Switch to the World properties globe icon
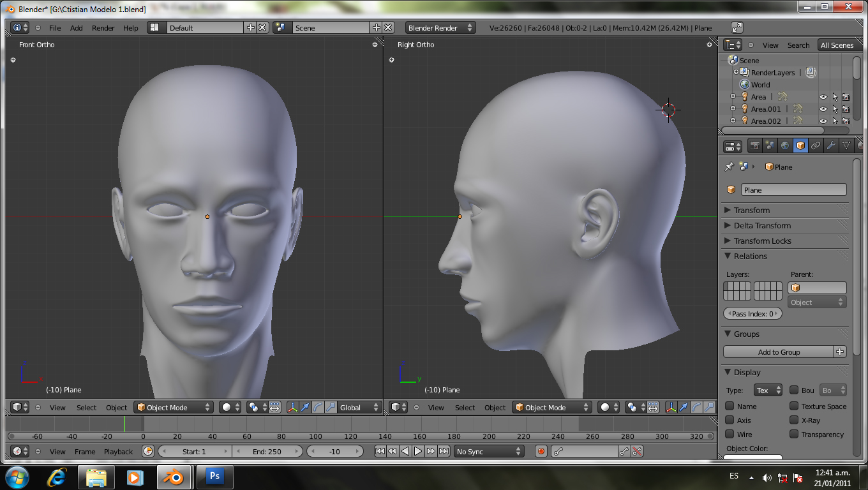868x490 pixels. [x=785, y=146]
